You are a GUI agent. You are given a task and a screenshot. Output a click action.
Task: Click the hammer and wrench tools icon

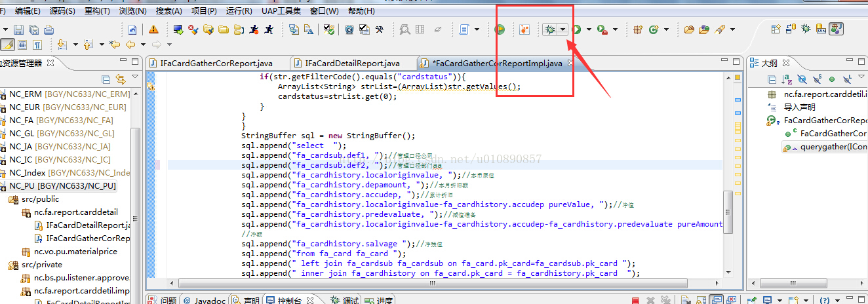[x=379, y=29]
